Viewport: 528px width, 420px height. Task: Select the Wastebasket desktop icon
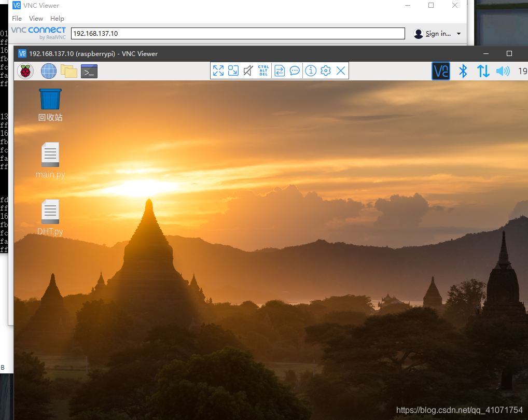tap(50, 105)
